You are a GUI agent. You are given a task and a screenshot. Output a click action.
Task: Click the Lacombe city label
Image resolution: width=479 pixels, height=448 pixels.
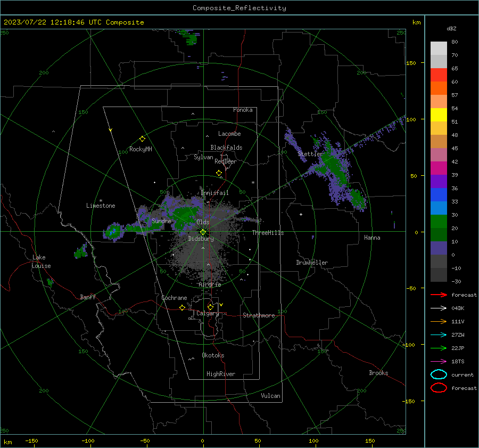click(229, 134)
